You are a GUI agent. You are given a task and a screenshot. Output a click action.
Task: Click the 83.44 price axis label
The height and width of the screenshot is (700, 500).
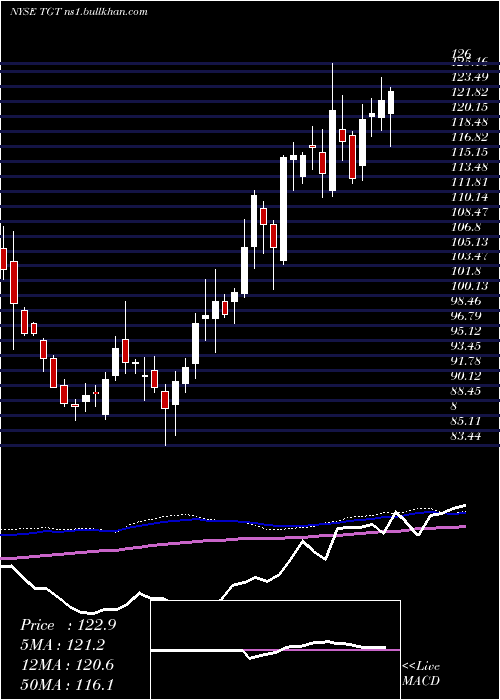[x=467, y=436]
